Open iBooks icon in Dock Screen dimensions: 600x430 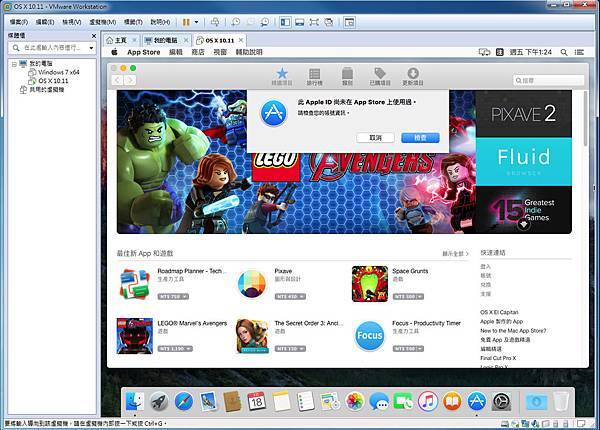[x=452, y=401]
